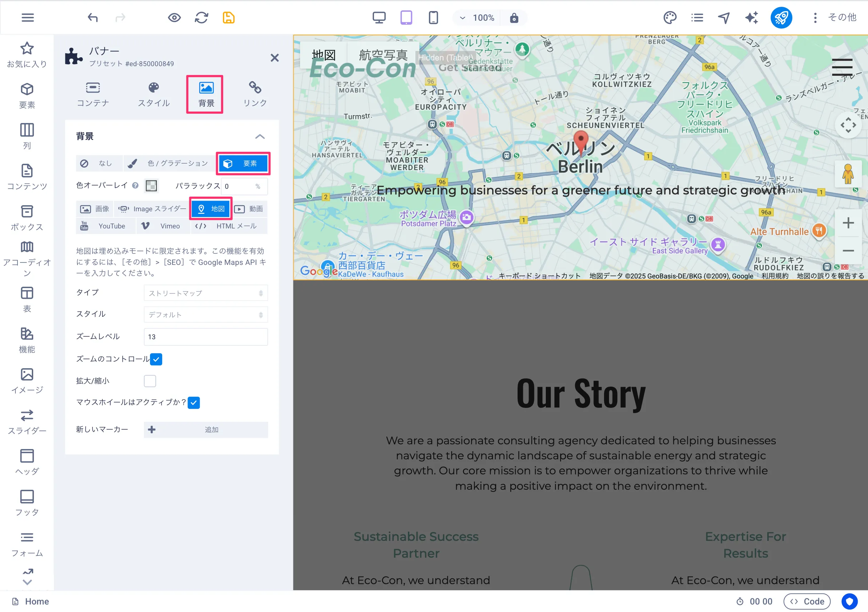Click the ズームレベル input field

[x=206, y=337]
